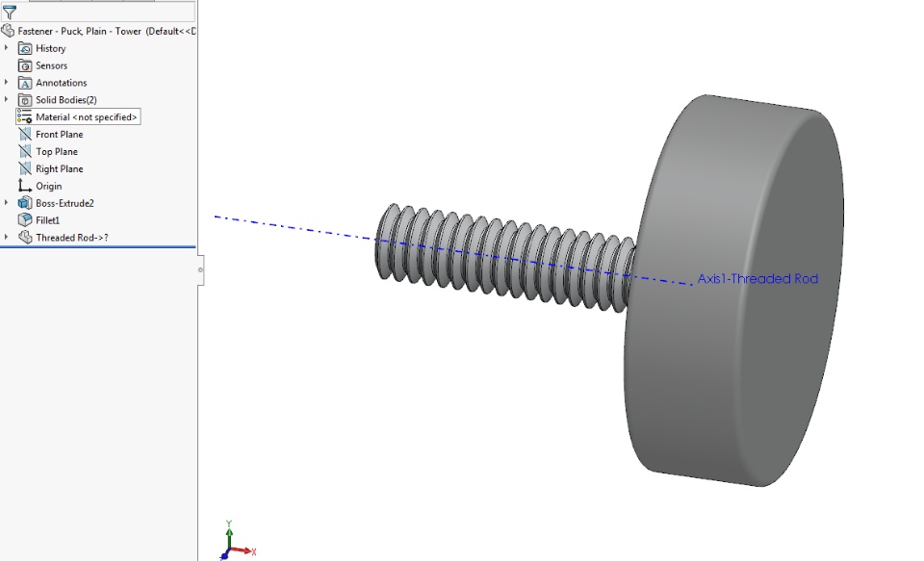924x561 pixels.
Task: Click the Top Plane icon
Action: click(x=25, y=151)
